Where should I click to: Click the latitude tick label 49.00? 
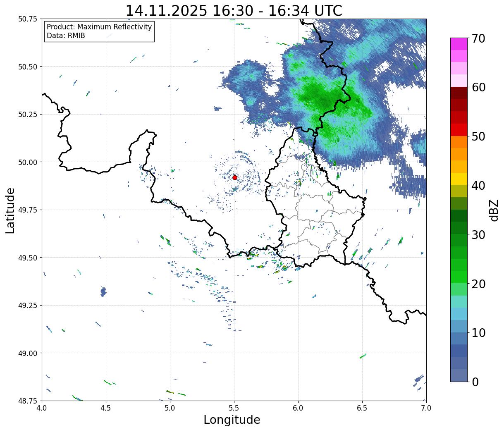click(28, 353)
